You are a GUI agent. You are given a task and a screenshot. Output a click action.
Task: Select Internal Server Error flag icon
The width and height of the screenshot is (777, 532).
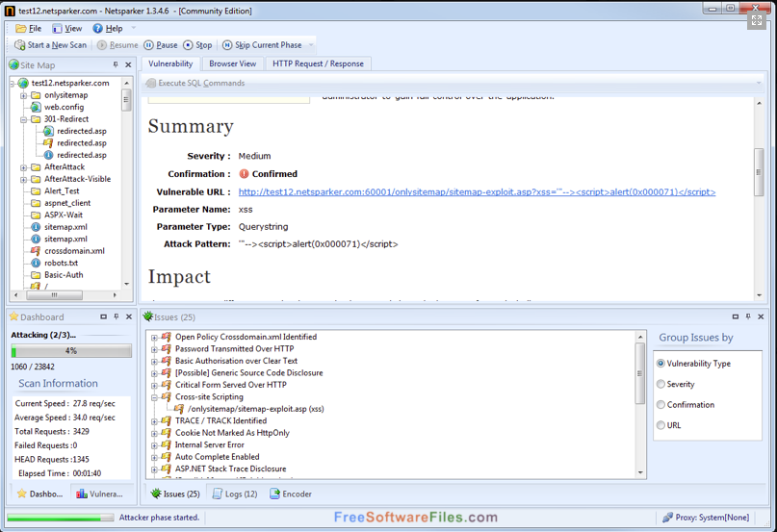(166, 444)
